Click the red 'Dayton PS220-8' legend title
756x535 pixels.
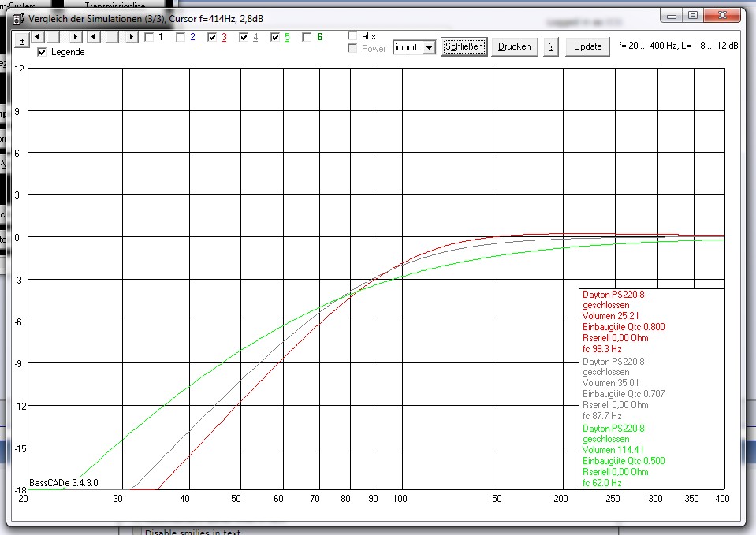coord(613,295)
